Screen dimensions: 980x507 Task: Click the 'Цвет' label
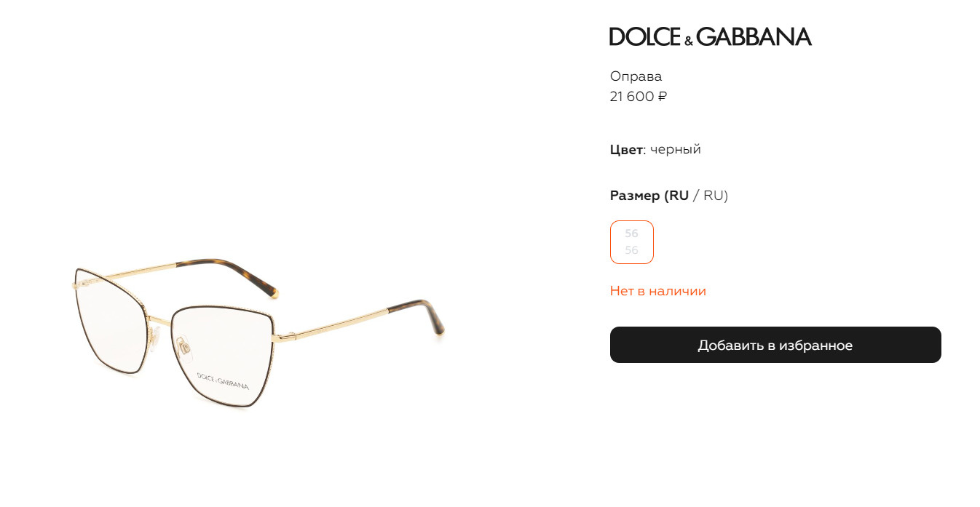point(626,149)
